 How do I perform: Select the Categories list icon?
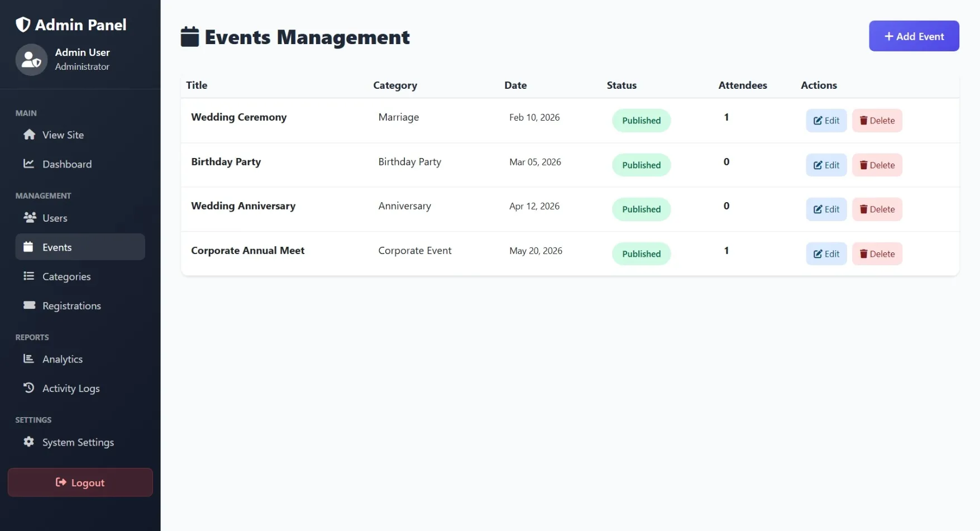click(28, 276)
